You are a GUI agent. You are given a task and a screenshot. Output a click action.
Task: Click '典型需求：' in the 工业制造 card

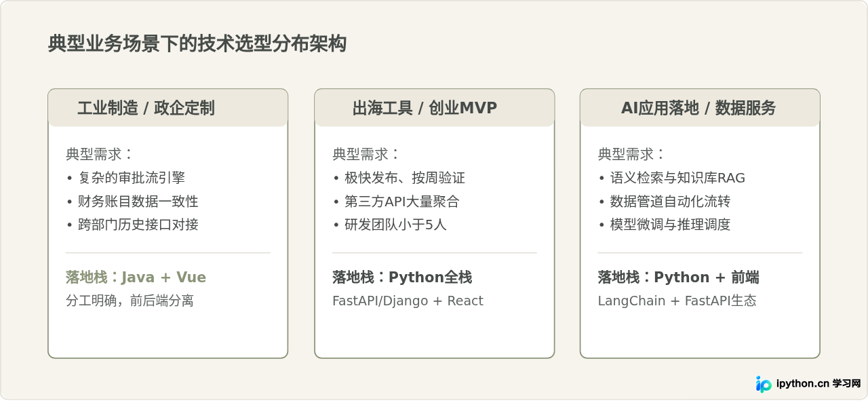[x=100, y=154]
